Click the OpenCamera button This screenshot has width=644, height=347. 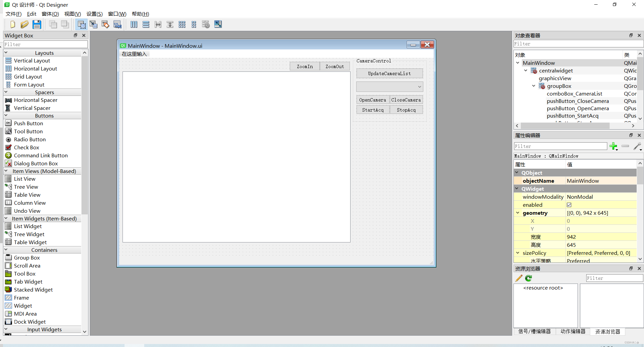[373, 100]
